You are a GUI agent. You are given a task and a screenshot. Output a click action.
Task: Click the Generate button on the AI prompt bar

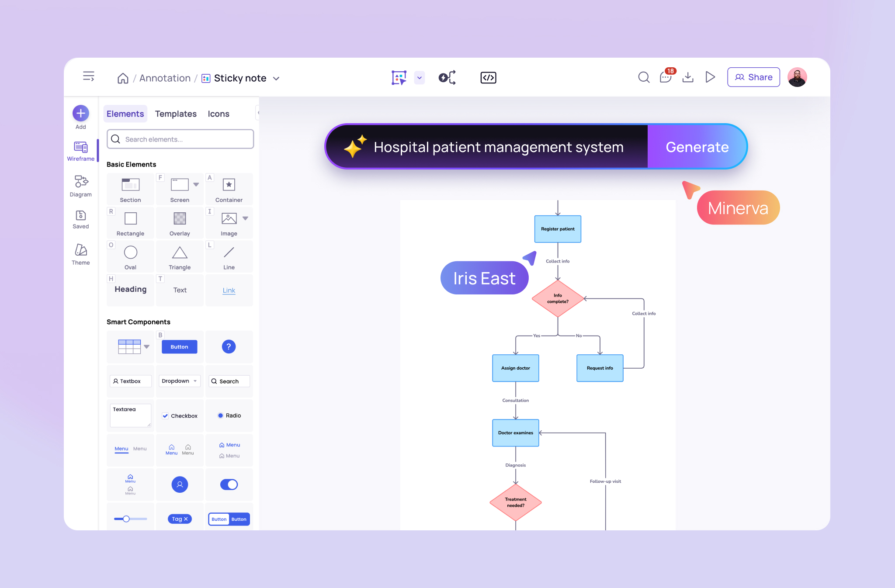coord(697,147)
